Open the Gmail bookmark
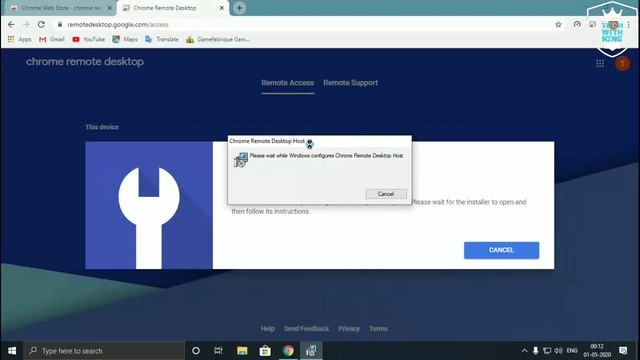This screenshot has width=640, height=360. coord(51,39)
